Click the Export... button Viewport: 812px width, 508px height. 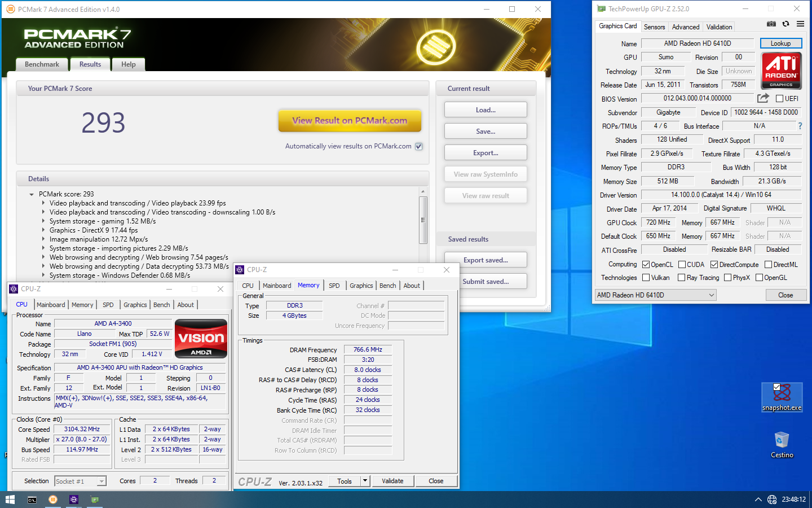(486, 153)
